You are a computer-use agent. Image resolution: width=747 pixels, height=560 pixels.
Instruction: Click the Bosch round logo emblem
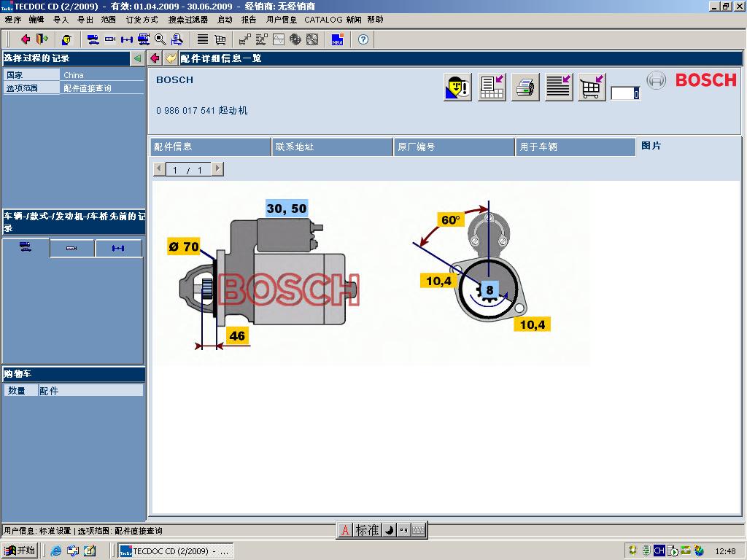pyautogui.click(x=657, y=80)
